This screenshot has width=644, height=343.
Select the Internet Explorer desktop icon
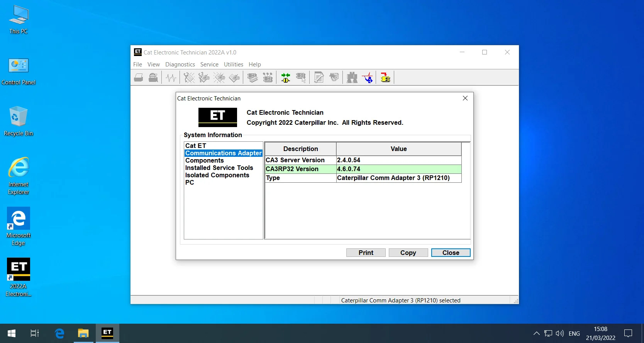pos(19,176)
